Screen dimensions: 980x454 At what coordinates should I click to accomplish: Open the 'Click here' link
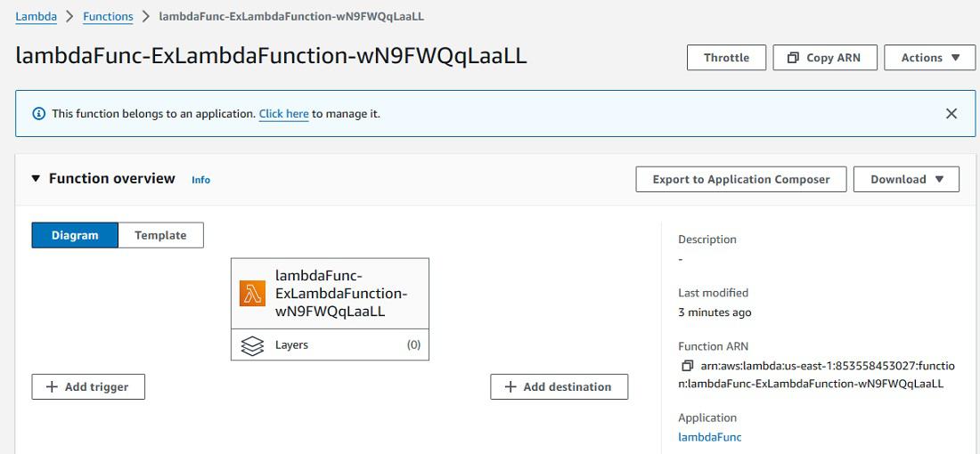[x=283, y=114]
